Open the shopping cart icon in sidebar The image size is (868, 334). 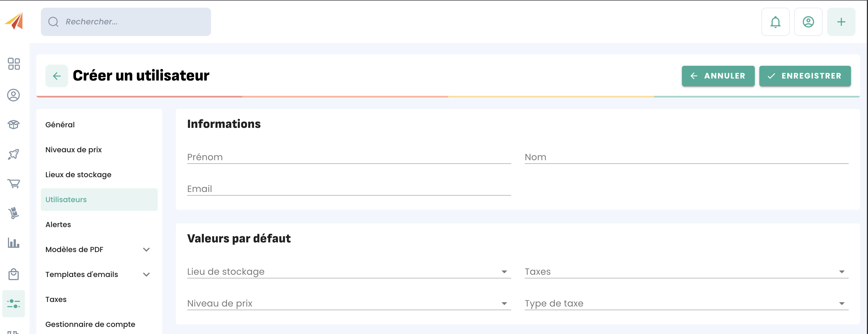click(x=14, y=183)
